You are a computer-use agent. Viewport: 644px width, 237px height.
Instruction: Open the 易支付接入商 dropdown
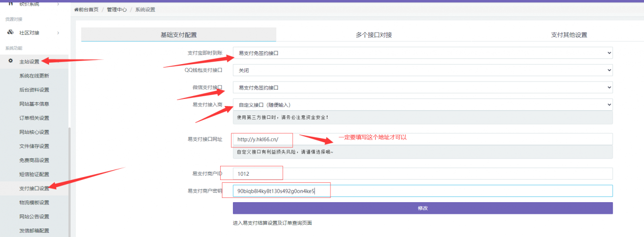pyautogui.click(x=422, y=105)
